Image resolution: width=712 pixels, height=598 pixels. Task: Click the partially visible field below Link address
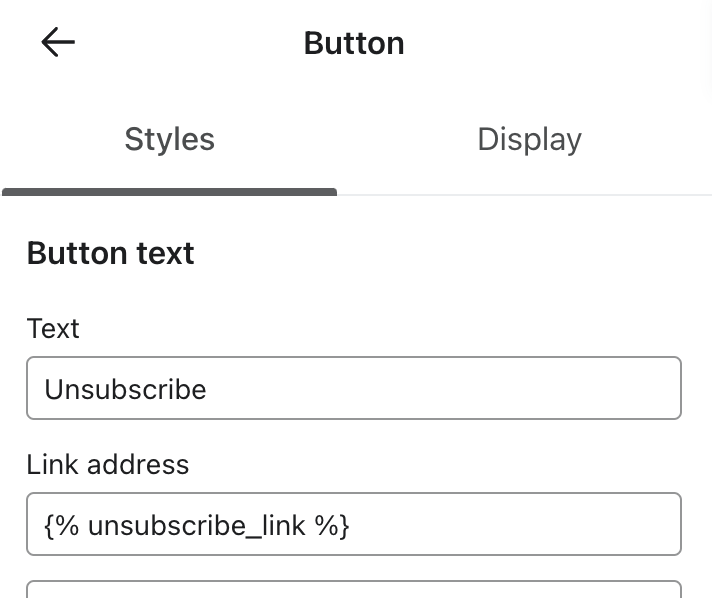[353, 589]
